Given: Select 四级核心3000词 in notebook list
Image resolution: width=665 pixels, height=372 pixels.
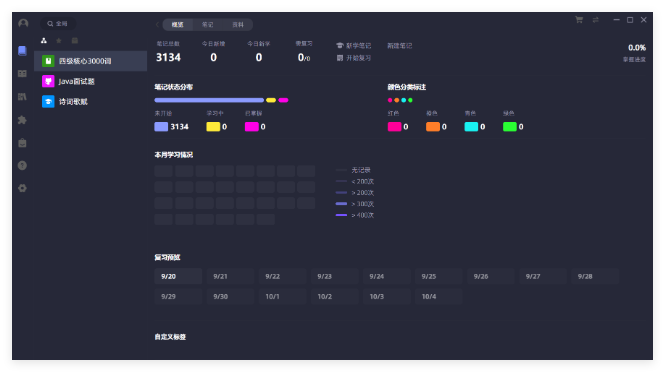Looking at the screenshot, I should click(x=91, y=61).
